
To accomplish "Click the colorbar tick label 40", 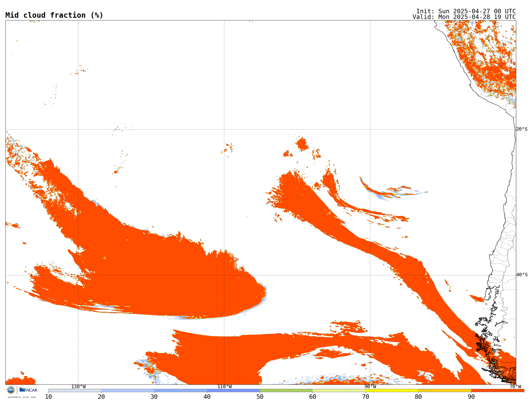I will (207, 397).
